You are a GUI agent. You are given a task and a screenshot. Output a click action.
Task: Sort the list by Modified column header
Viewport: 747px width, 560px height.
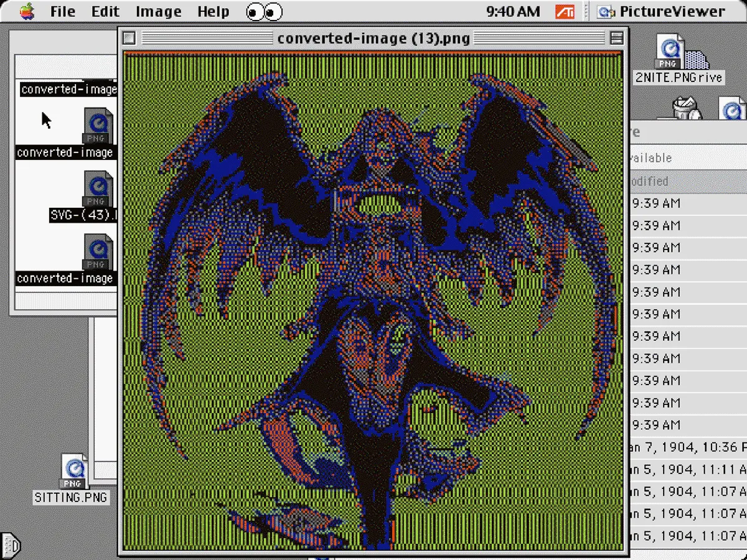tap(650, 181)
